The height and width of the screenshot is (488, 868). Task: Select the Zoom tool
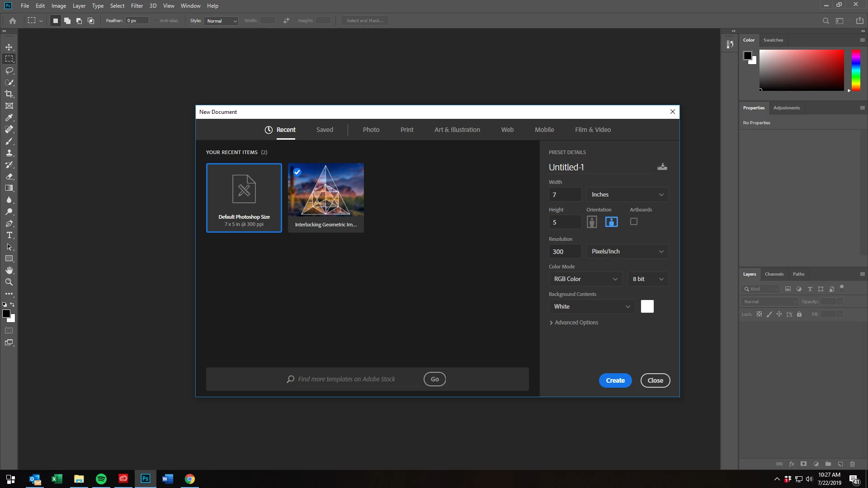click(9, 282)
